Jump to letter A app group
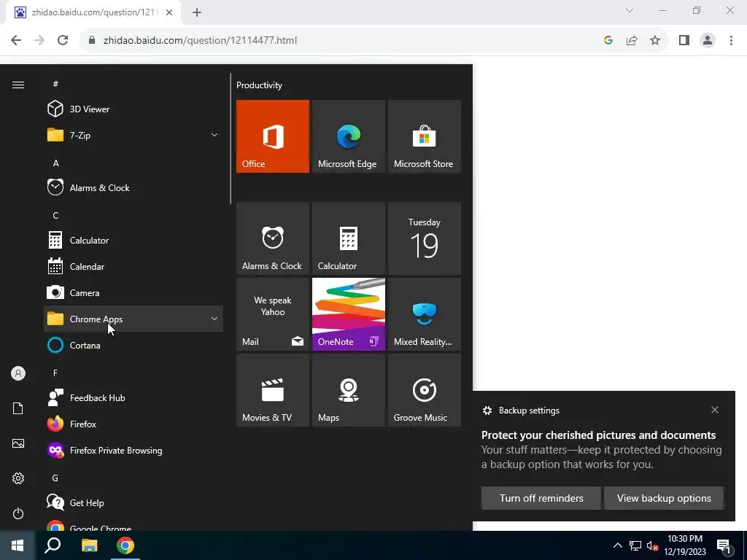The height and width of the screenshot is (560, 747). (x=55, y=163)
